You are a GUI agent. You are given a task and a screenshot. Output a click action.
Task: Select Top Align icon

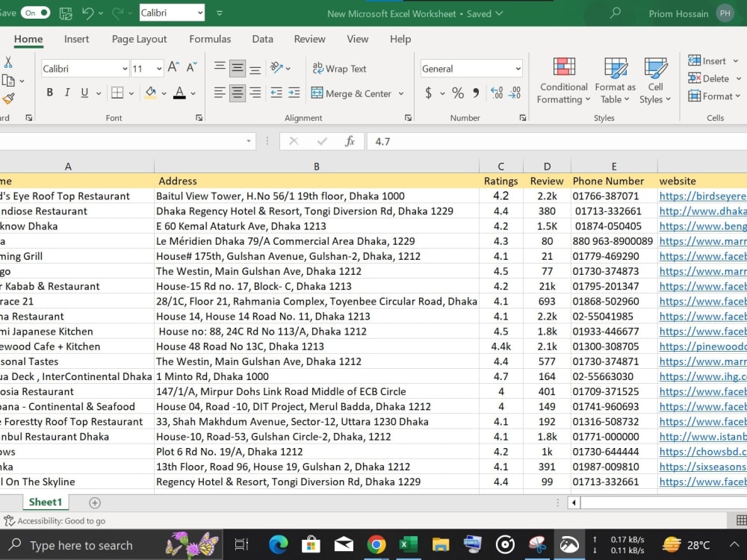(x=219, y=67)
